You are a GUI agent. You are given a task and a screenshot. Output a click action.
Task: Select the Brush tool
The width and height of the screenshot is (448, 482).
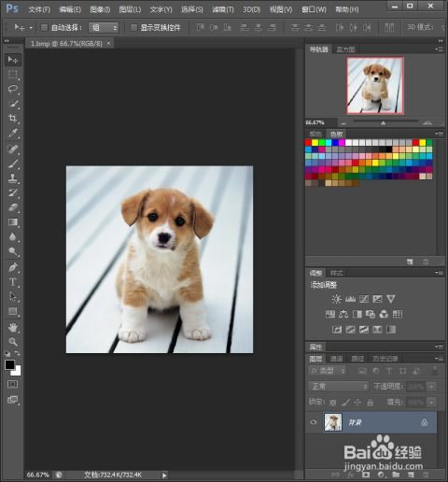[13, 163]
